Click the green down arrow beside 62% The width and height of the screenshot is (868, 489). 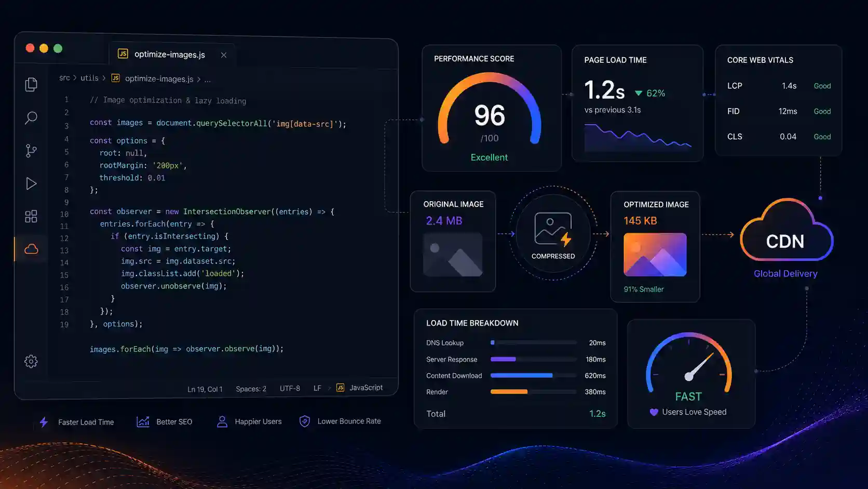639,93
